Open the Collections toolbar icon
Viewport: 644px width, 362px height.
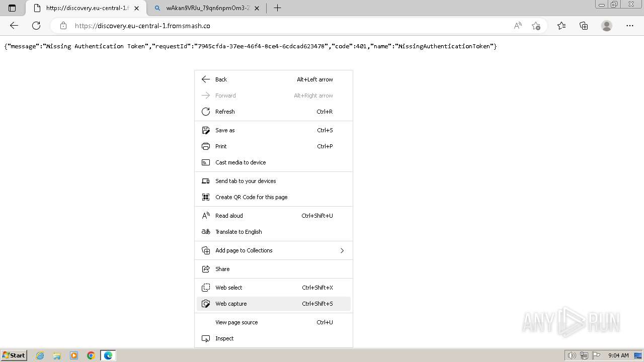point(584,26)
